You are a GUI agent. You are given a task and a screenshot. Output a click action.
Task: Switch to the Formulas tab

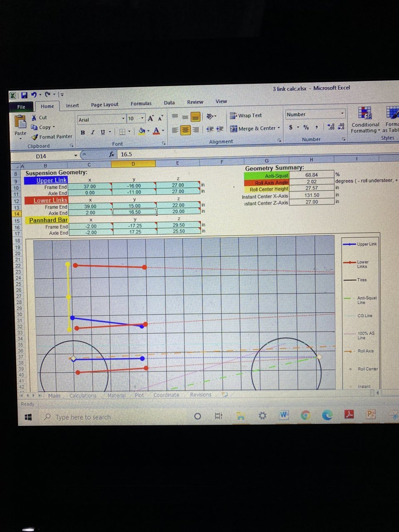(x=141, y=103)
